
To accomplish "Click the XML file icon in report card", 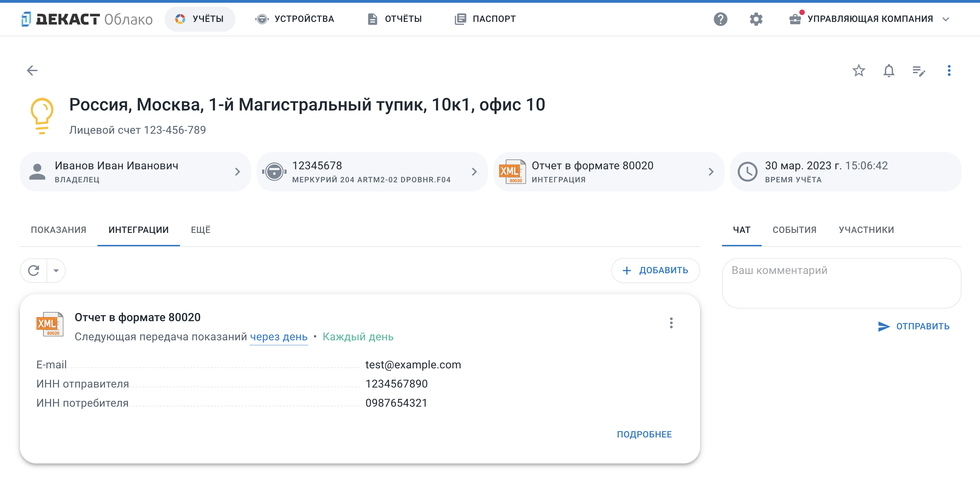I will (50, 324).
